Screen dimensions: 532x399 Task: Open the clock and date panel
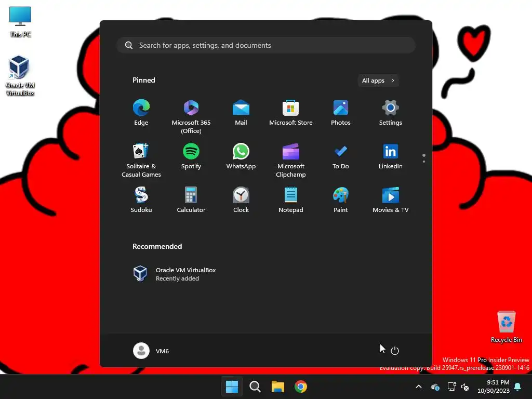(494, 387)
